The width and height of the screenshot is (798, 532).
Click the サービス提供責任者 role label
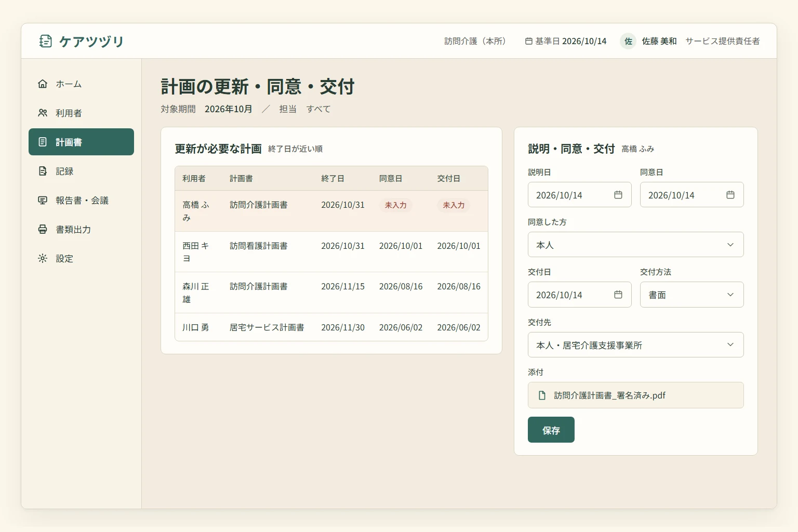(x=723, y=41)
